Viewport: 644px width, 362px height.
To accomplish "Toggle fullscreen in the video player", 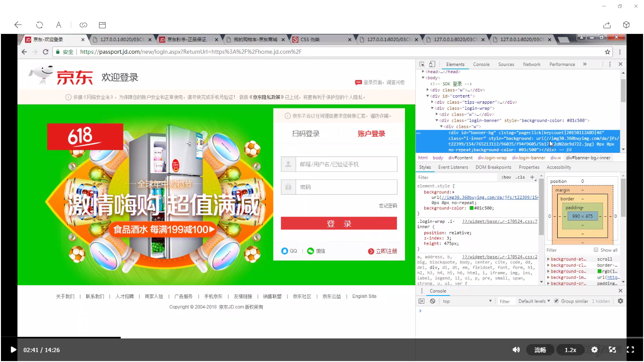I will pyautogui.click(x=630, y=350).
